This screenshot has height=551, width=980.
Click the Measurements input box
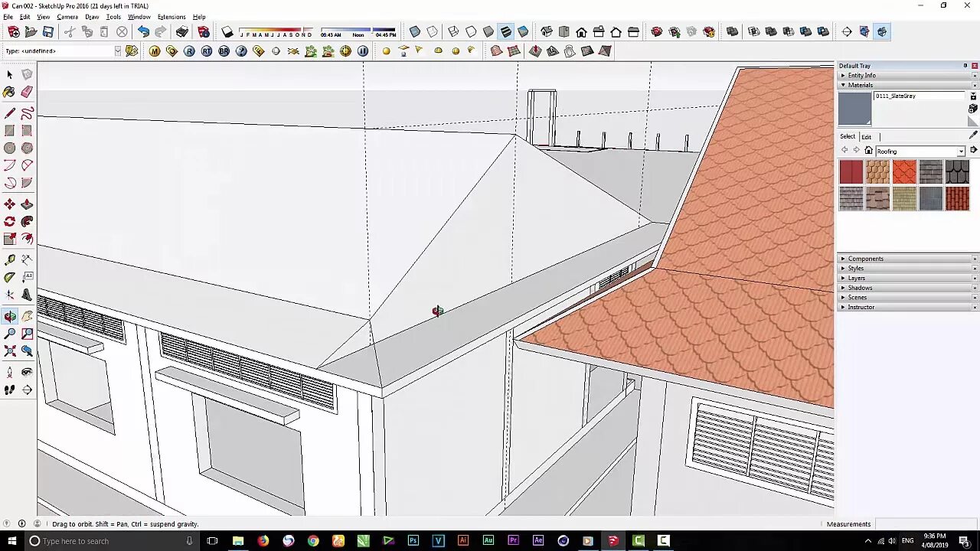(925, 524)
